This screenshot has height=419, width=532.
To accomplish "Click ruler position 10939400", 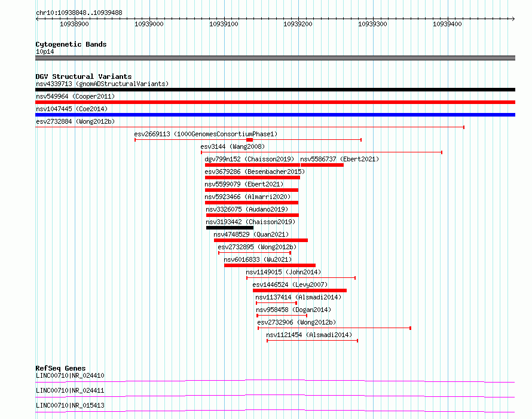I will 447,24.
